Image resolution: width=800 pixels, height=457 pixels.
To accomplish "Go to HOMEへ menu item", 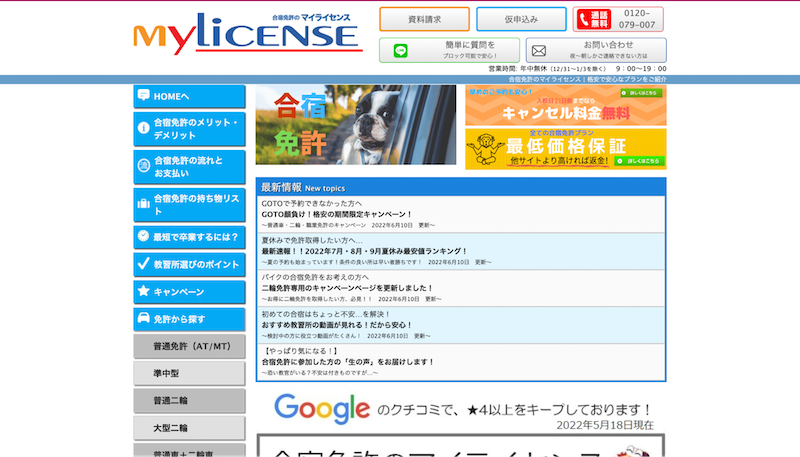I will click(189, 96).
